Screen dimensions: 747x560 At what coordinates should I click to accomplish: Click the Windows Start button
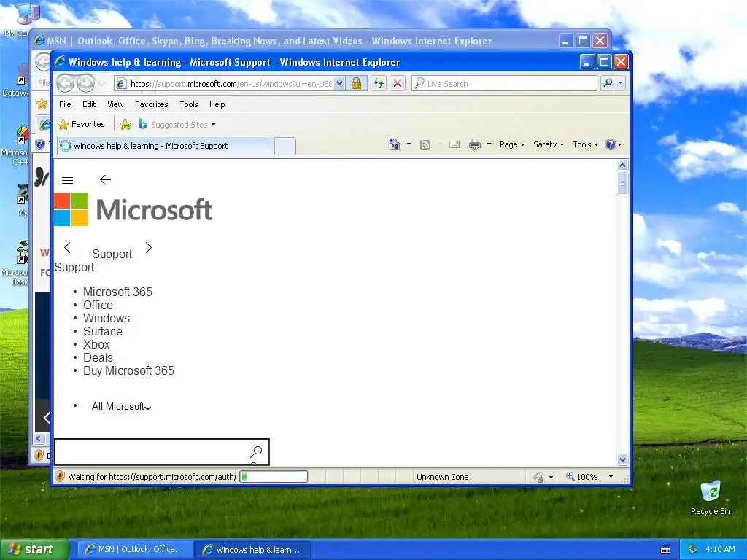point(34,549)
